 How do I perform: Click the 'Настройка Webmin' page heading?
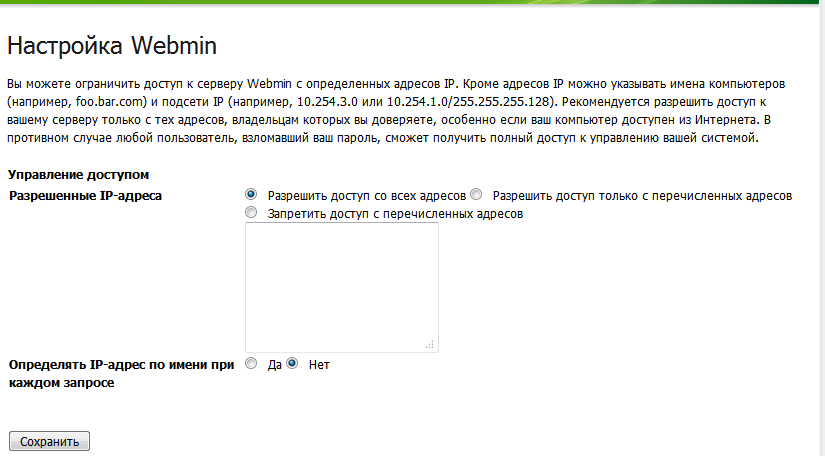pos(112,46)
